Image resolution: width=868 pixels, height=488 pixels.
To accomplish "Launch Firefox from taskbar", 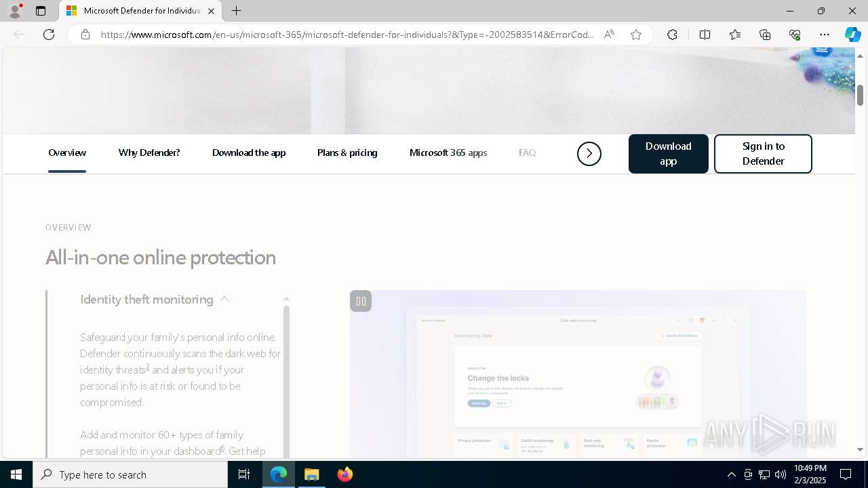I will click(x=345, y=474).
